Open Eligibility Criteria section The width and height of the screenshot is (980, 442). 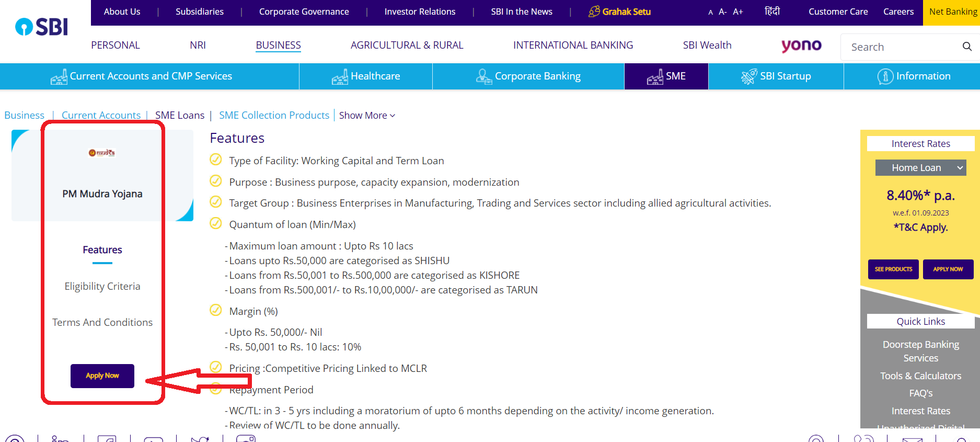coord(102,286)
